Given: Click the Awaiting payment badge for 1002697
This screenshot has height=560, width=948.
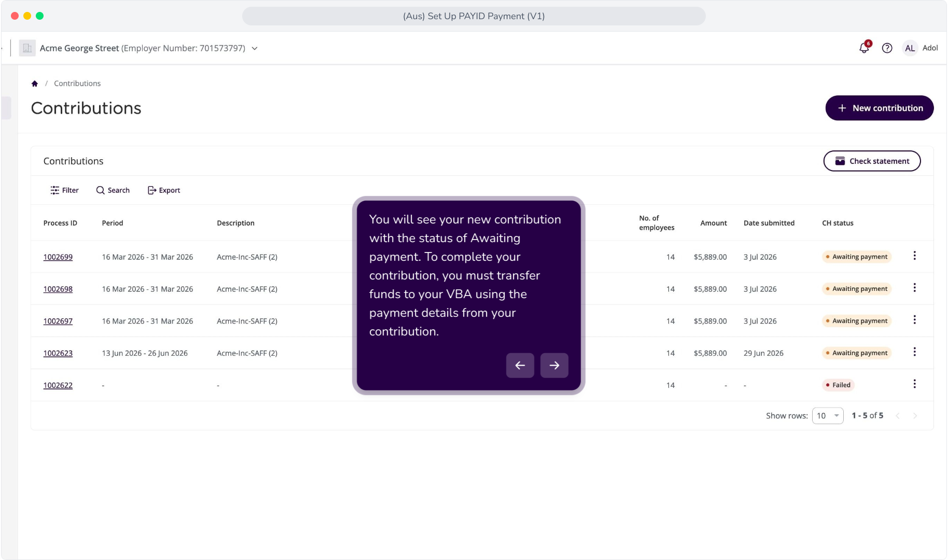Looking at the screenshot, I should pos(857,321).
